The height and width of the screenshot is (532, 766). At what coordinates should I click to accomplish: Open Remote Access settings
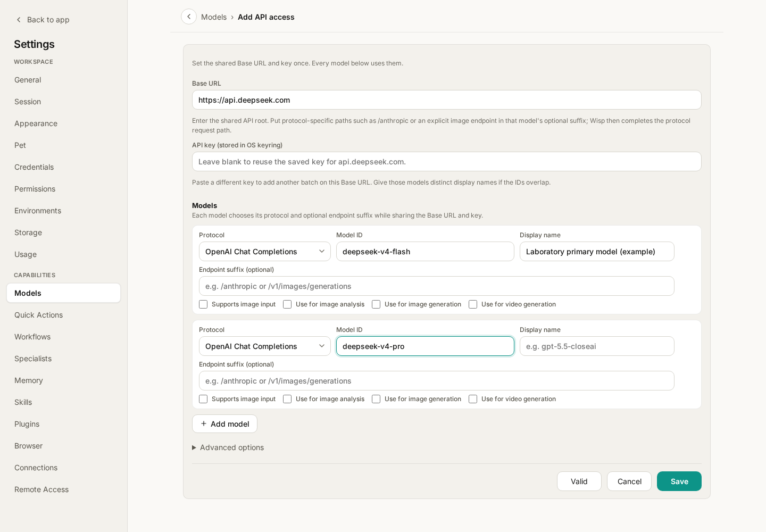point(63,489)
